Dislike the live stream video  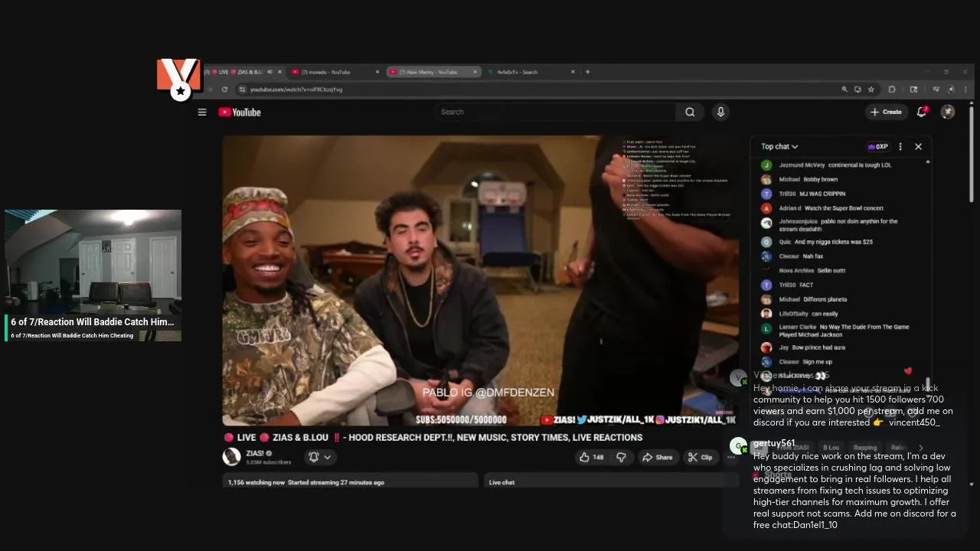pos(621,457)
